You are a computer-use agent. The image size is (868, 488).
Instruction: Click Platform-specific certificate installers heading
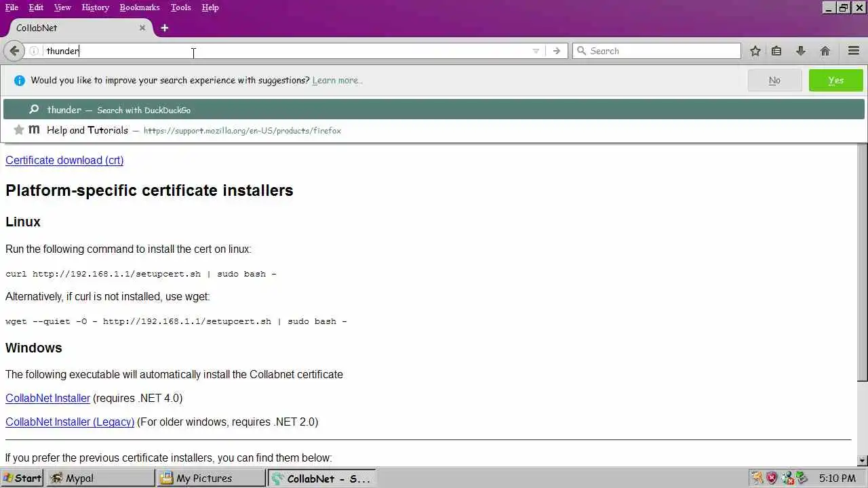click(149, 190)
